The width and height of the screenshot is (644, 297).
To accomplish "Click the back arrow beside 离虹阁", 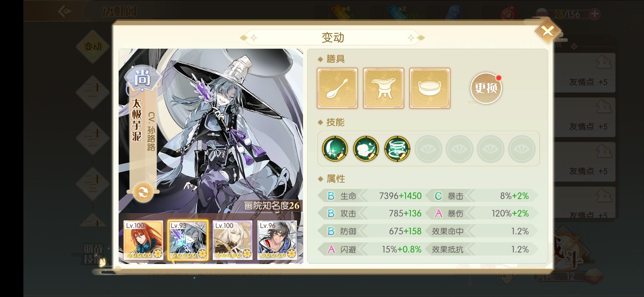I will pyautogui.click(x=65, y=11).
